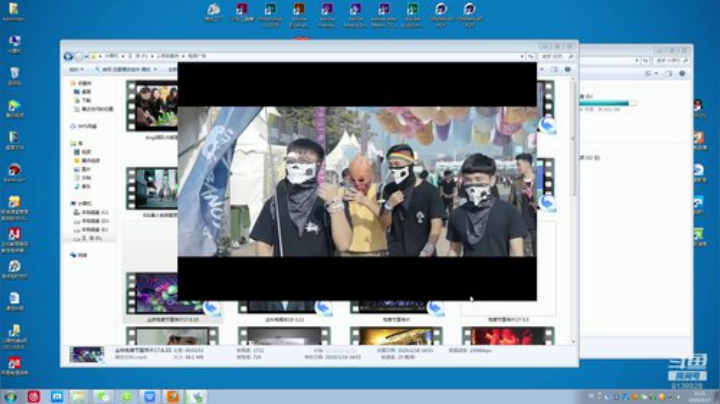This screenshot has height=404, width=720.
Task: Select Computer in the navigation pane
Action: tap(81, 203)
